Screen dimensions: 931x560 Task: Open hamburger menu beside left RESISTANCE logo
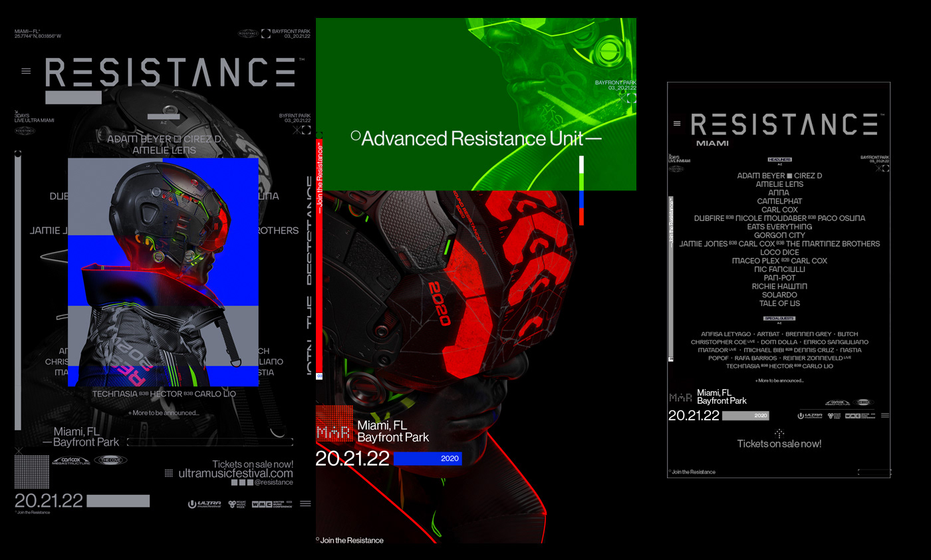pyautogui.click(x=26, y=71)
